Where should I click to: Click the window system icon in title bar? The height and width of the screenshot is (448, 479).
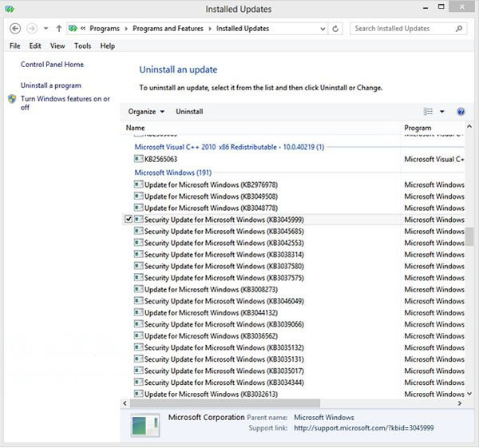click(10, 9)
